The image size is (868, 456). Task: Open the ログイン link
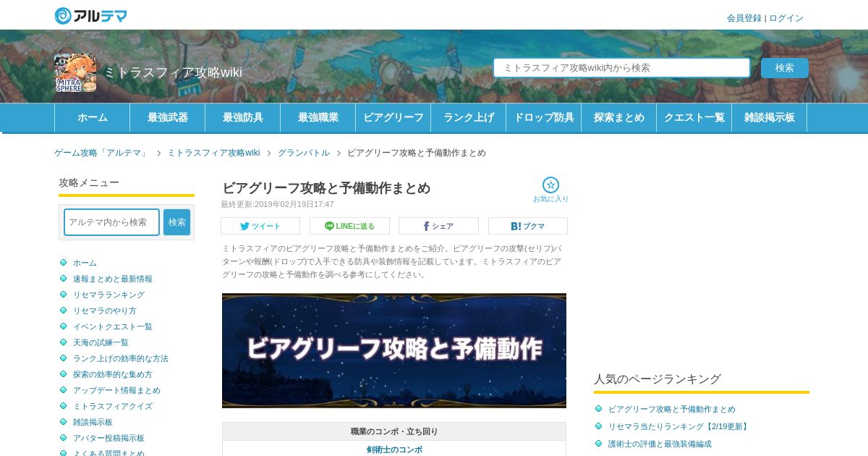point(786,18)
